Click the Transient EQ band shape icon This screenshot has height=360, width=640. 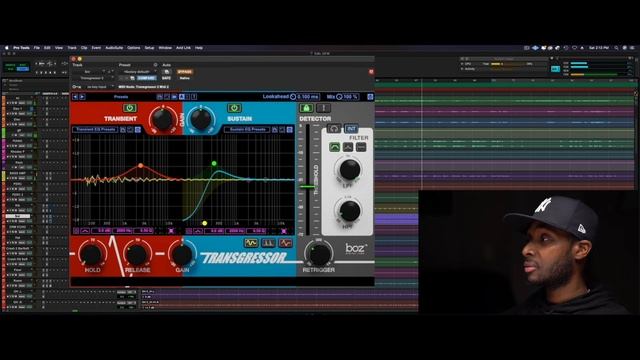pos(85,231)
